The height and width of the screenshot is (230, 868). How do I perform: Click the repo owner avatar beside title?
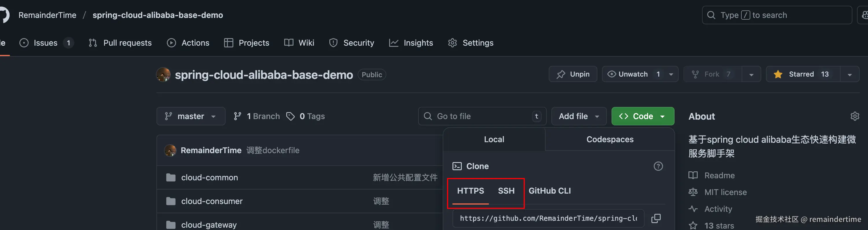pyautogui.click(x=163, y=75)
